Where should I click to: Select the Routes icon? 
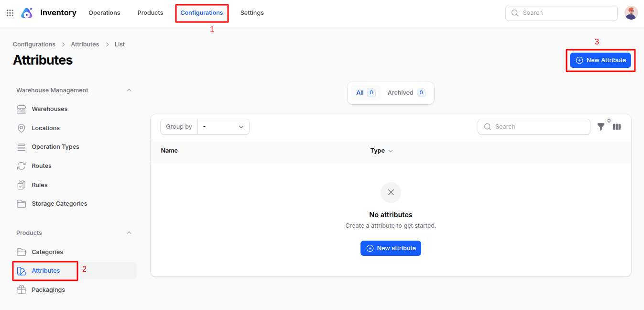(x=22, y=166)
